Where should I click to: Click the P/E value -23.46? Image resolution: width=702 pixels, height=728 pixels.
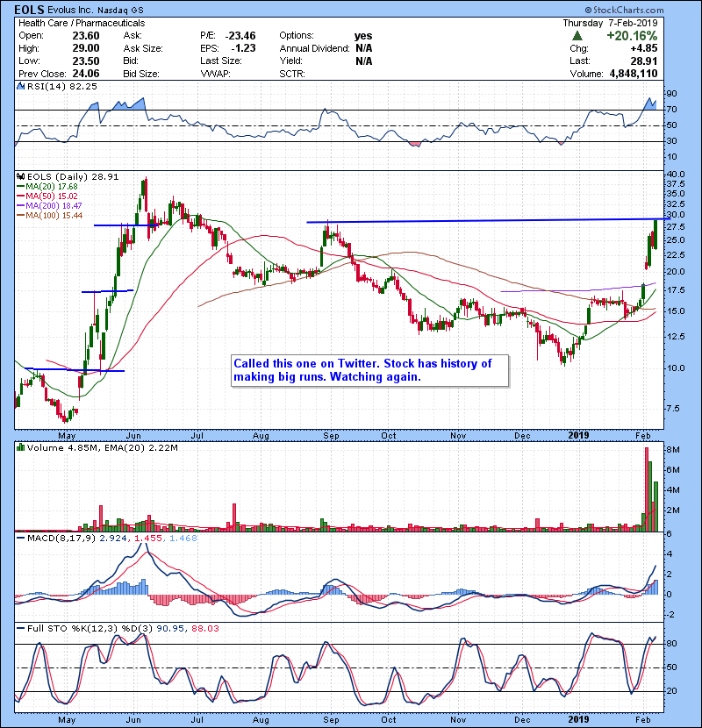[x=240, y=36]
